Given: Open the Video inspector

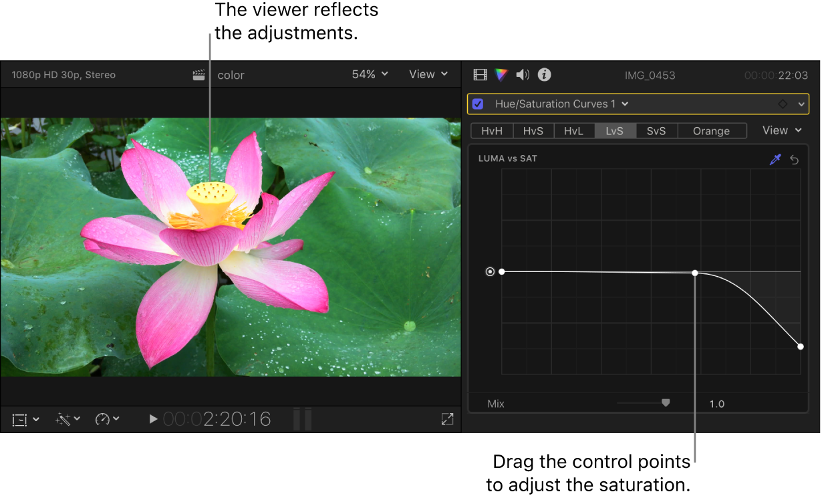Looking at the screenshot, I should (x=480, y=75).
